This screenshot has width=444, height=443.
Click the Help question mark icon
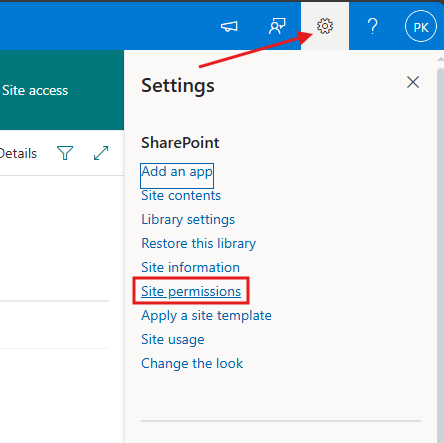(373, 26)
